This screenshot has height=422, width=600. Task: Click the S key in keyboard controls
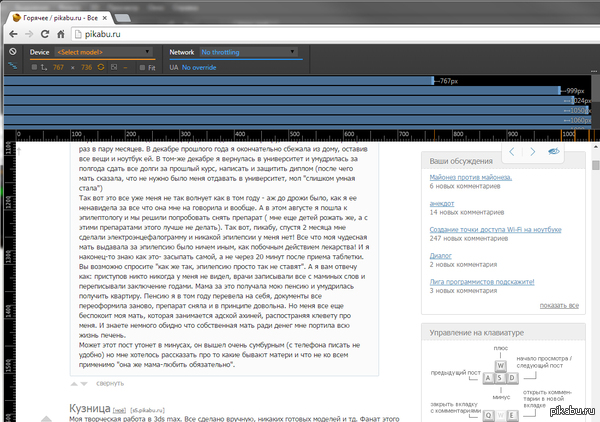click(x=500, y=378)
